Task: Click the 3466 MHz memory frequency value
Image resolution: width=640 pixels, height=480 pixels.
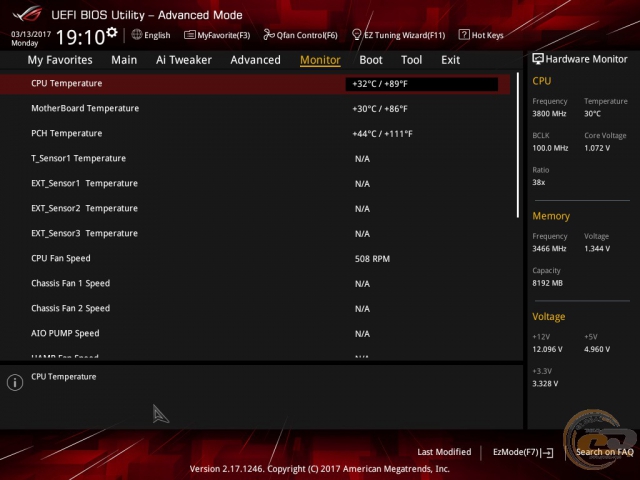Action: 549,249
